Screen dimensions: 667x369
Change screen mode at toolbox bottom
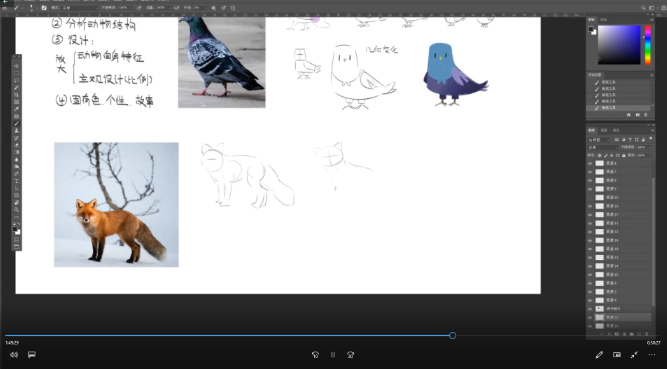(x=17, y=246)
